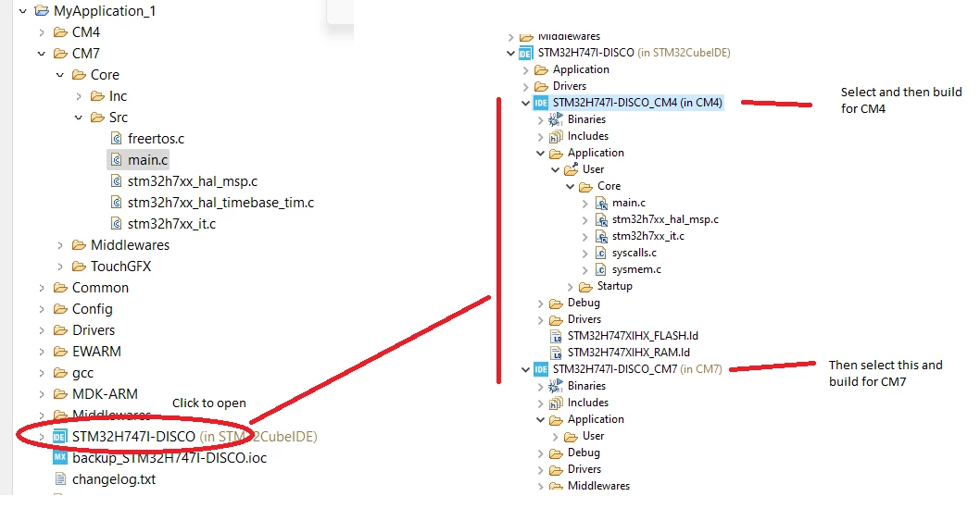Select STM32H747XIHX_RAM.ld under CM4 project
Screen dimensions: 980x521
point(628,353)
